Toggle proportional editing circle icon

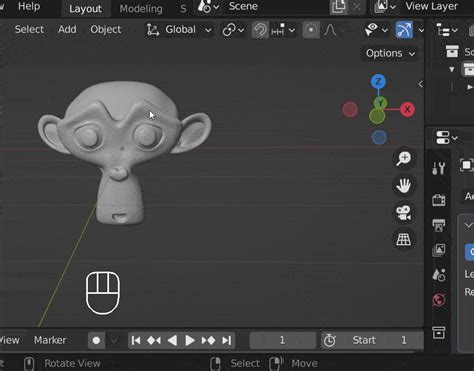click(x=311, y=30)
